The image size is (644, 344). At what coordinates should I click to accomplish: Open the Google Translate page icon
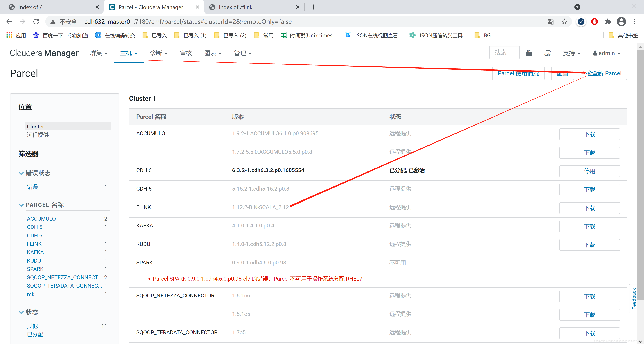pyautogui.click(x=551, y=22)
